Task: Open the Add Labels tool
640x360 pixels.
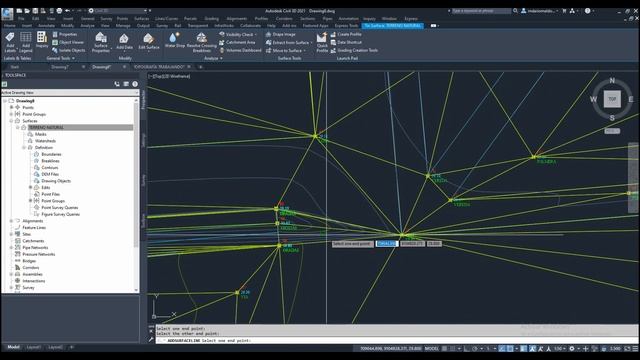Action: (x=10, y=42)
